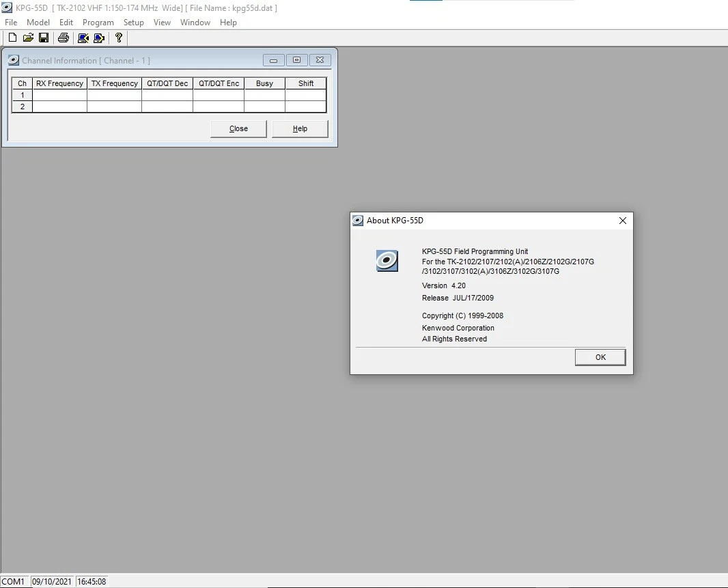Click the About KPG-55D title bar icon
The width and height of the screenshot is (728, 588).
point(357,221)
